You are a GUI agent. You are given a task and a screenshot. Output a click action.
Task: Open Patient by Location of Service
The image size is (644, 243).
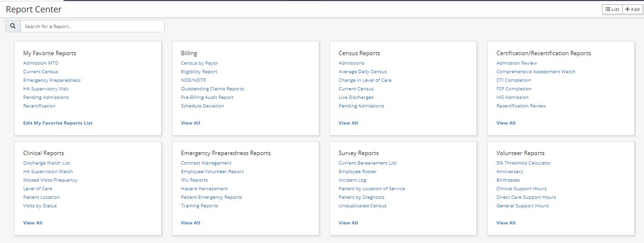coord(372,189)
